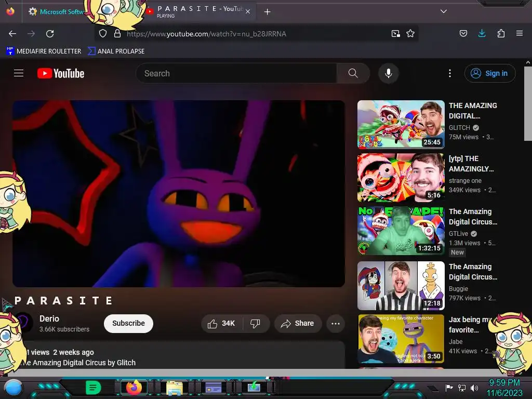Open the Action Center flag tray icon
Image resolution: width=532 pixels, height=399 pixels.
[x=449, y=388]
